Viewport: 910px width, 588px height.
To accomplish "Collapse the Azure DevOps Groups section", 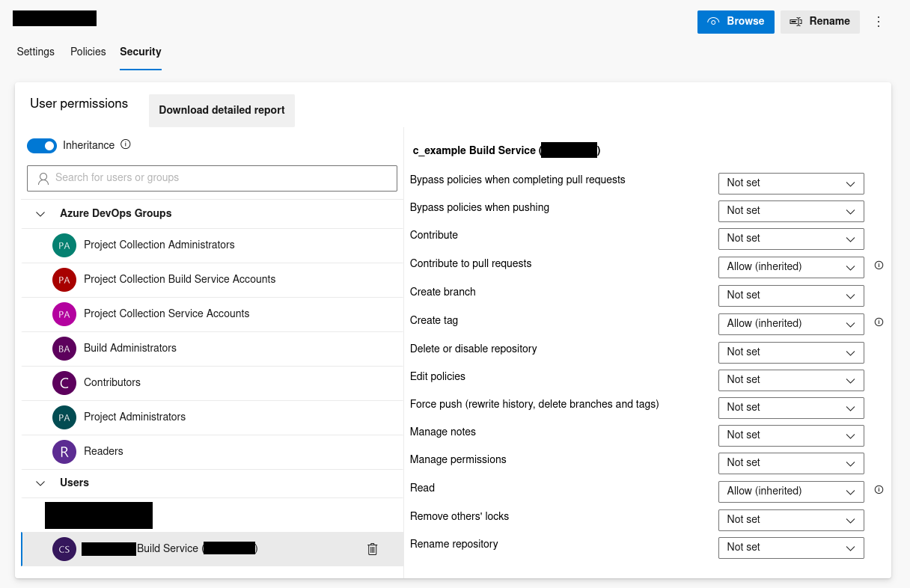I will point(40,214).
